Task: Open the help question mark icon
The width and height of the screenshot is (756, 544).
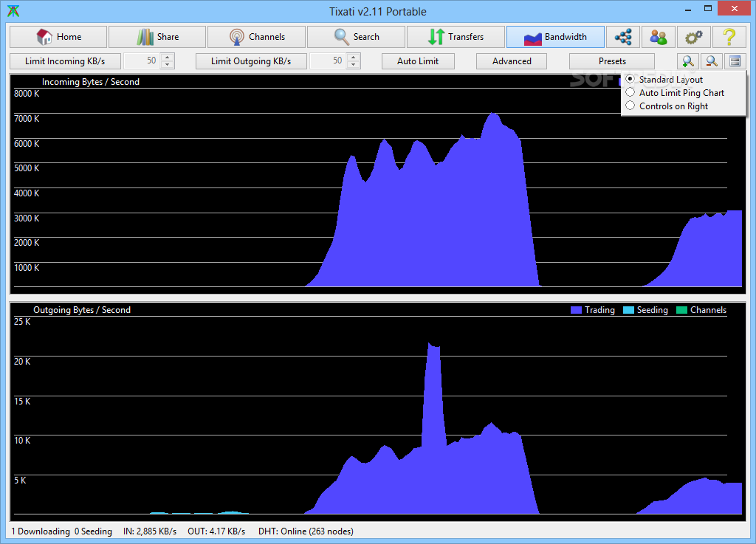Action: [729, 37]
